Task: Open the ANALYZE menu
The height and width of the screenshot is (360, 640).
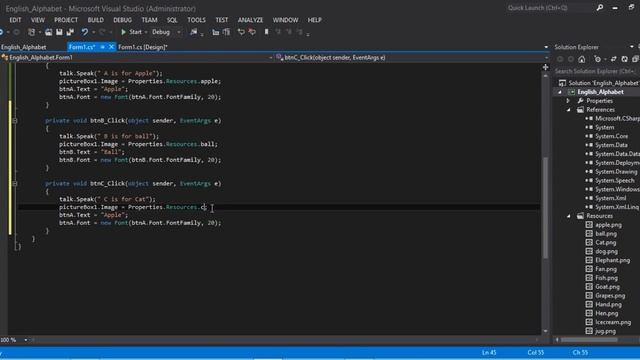Action: 250,20
